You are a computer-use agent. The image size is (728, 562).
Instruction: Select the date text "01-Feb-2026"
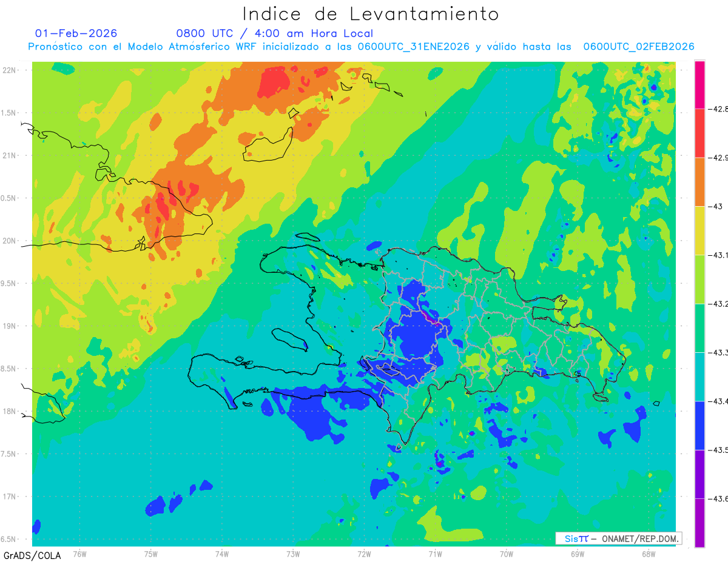76,33
